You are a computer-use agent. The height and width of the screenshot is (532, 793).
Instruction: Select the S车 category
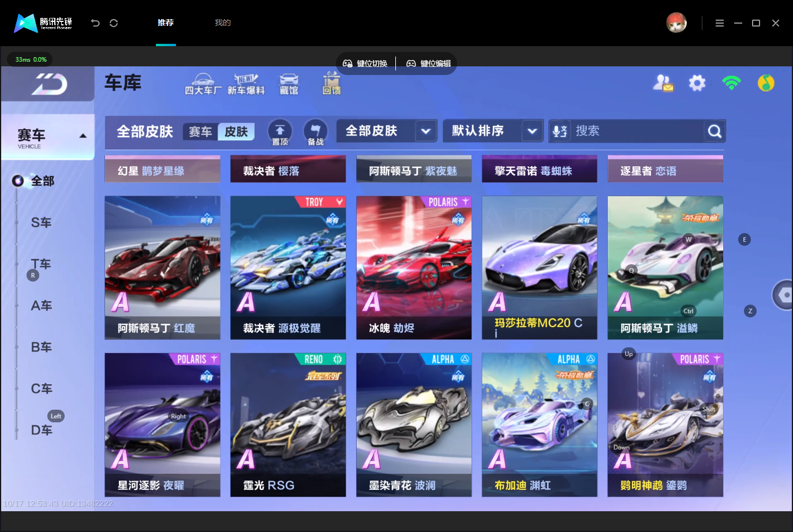tap(42, 223)
